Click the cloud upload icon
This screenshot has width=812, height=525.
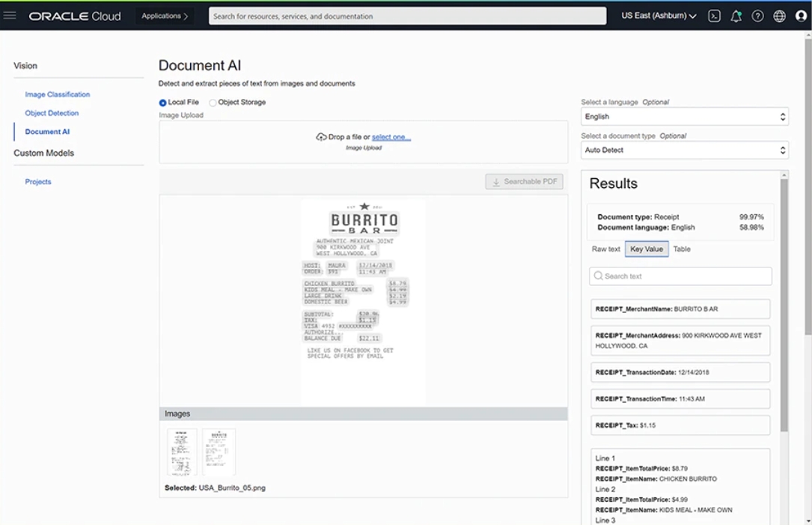pyautogui.click(x=321, y=137)
